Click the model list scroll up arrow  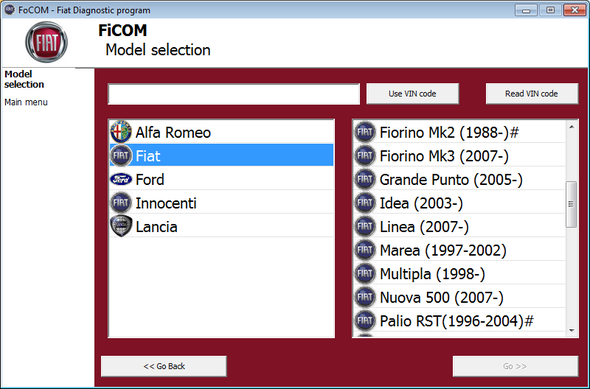[x=572, y=127]
